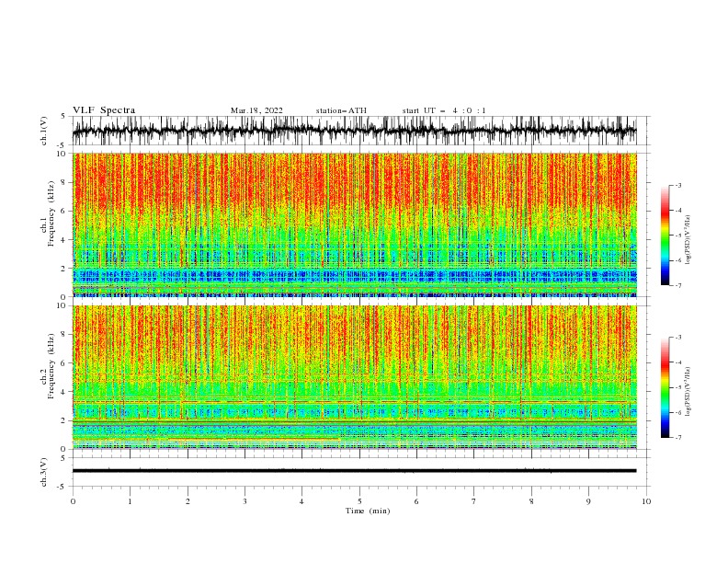Click the "Time (min)" axis label
The image size is (728, 563).
(x=368, y=511)
